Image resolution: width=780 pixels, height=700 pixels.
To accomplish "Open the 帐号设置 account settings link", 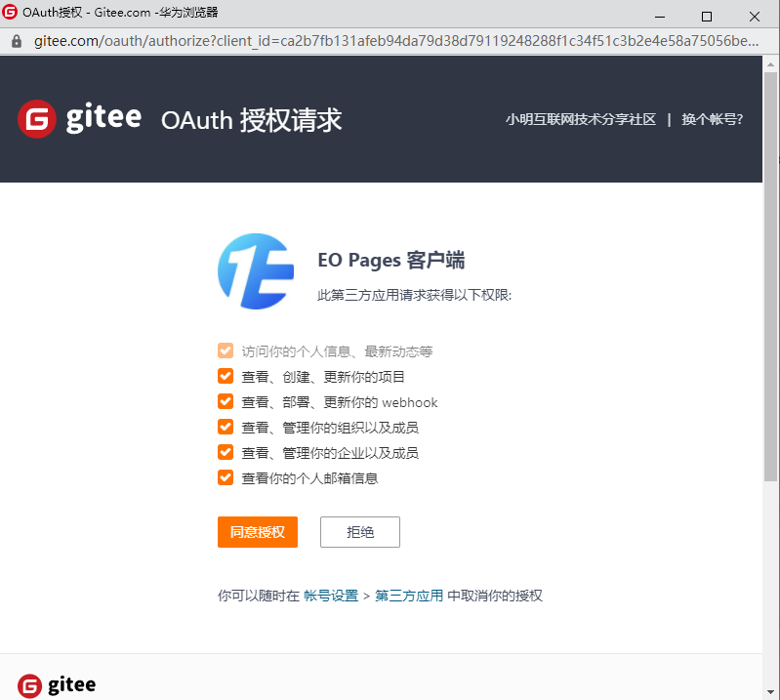I will [331, 596].
